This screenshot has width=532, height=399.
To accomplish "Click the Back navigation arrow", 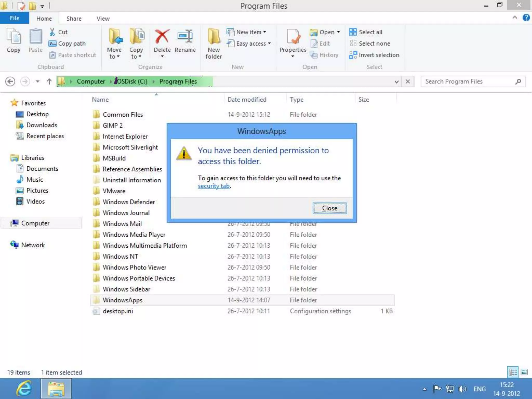I will (10, 82).
